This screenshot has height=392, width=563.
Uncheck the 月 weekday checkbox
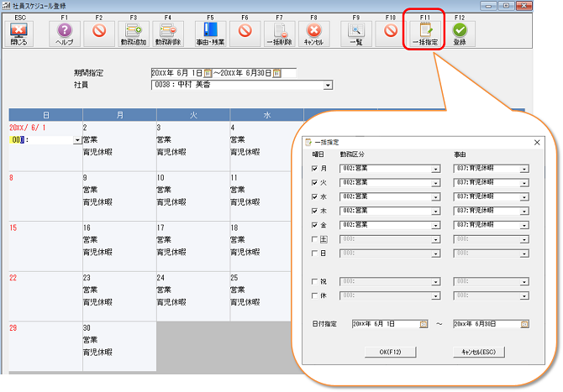tap(314, 168)
